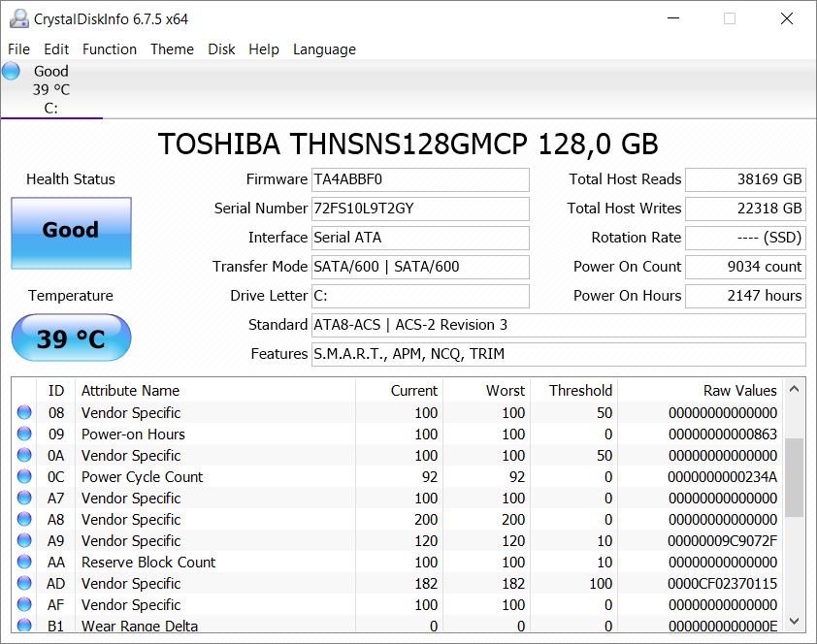Click the 39 °C temperature button
This screenshot has width=817, height=644.
coord(72,338)
